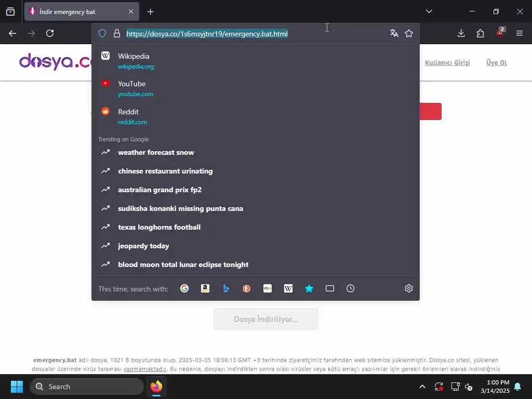This screenshot has height=399, width=532.
Task: Open the Extensions puzzle icon
Action: (x=480, y=33)
